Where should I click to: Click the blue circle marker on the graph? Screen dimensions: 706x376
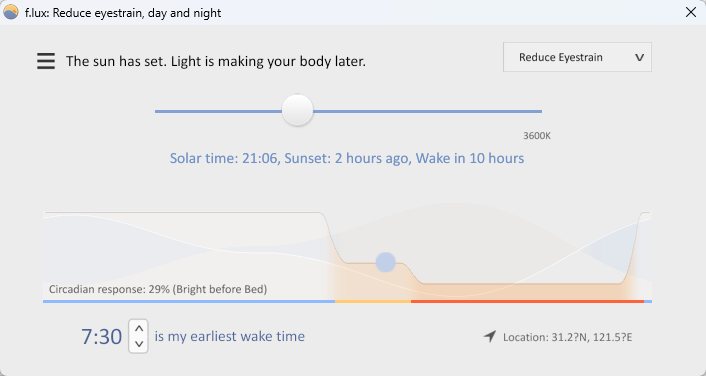coord(385,262)
